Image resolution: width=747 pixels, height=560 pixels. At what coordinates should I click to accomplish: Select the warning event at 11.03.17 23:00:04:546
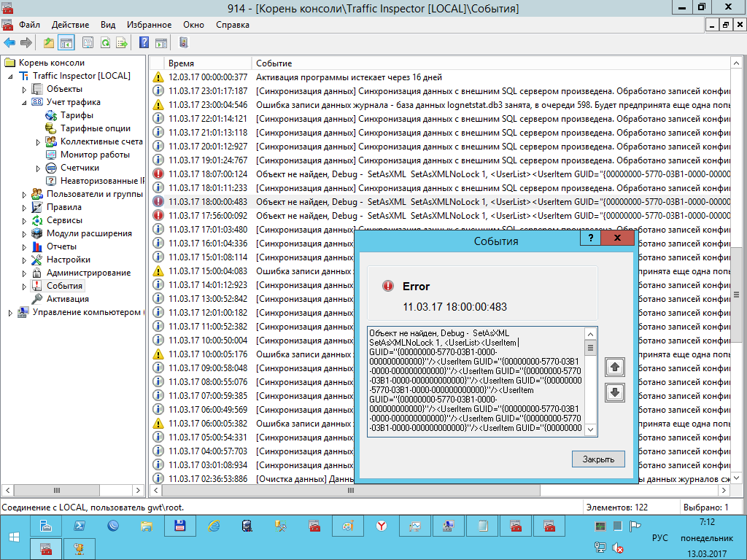440,105
